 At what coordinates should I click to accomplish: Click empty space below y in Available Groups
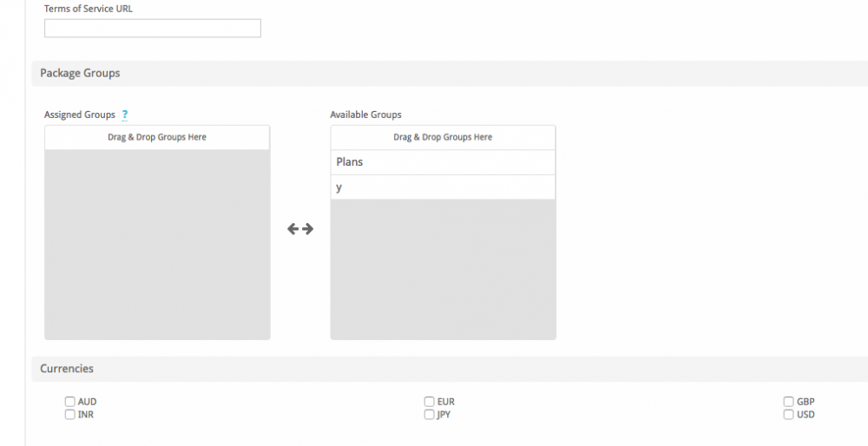coord(443,270)
